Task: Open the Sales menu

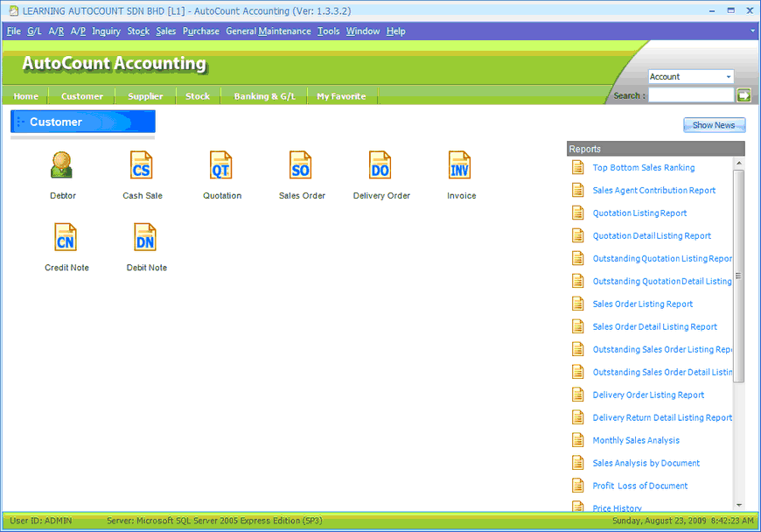Action: click(x=165, y=31)
